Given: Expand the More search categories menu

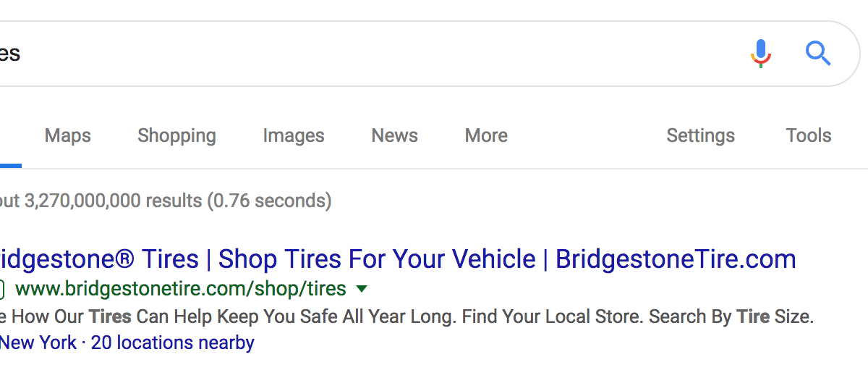Looking at the screenshot, I should point(486,135).
